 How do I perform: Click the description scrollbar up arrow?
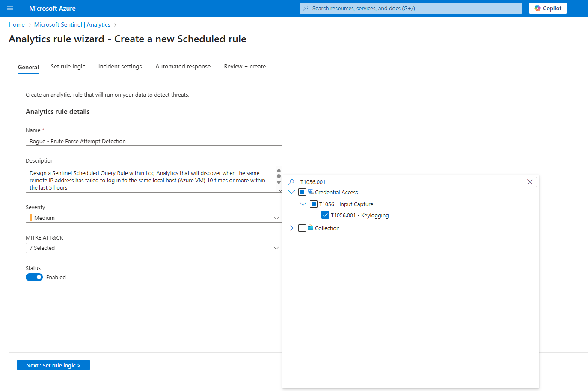pyautogui.click(x=279, y=170)
